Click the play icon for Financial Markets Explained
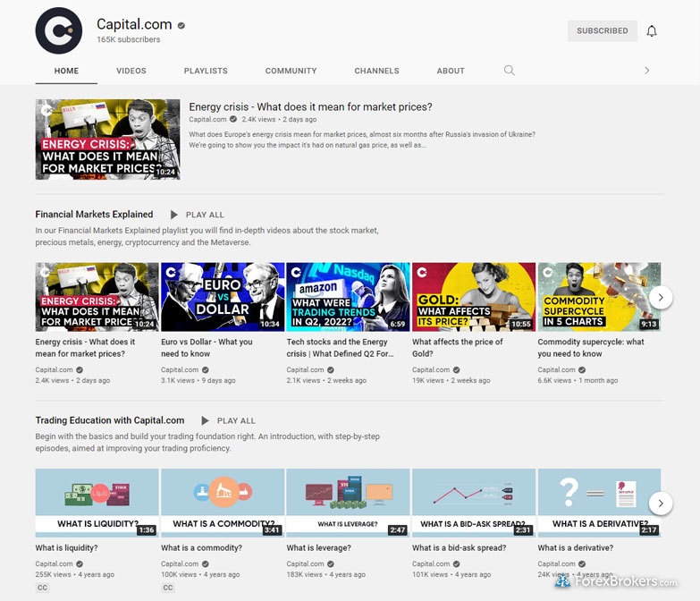 coord(174,215)
